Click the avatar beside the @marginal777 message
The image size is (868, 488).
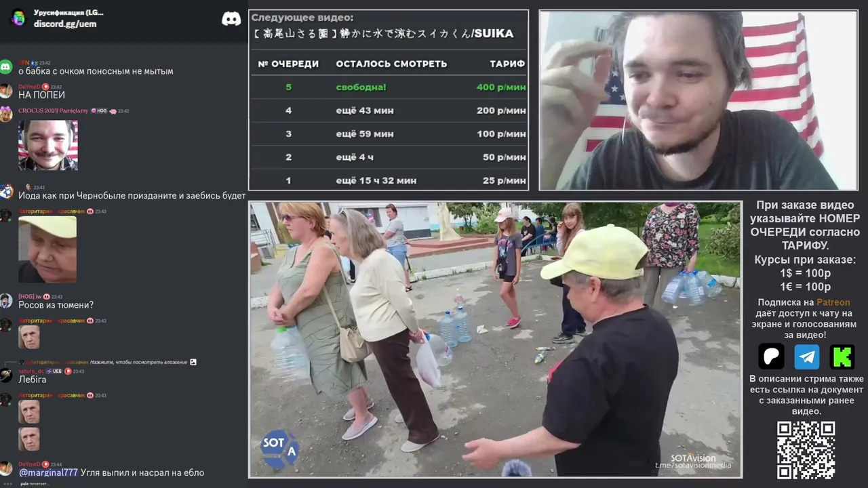click(x=6, y=468)
